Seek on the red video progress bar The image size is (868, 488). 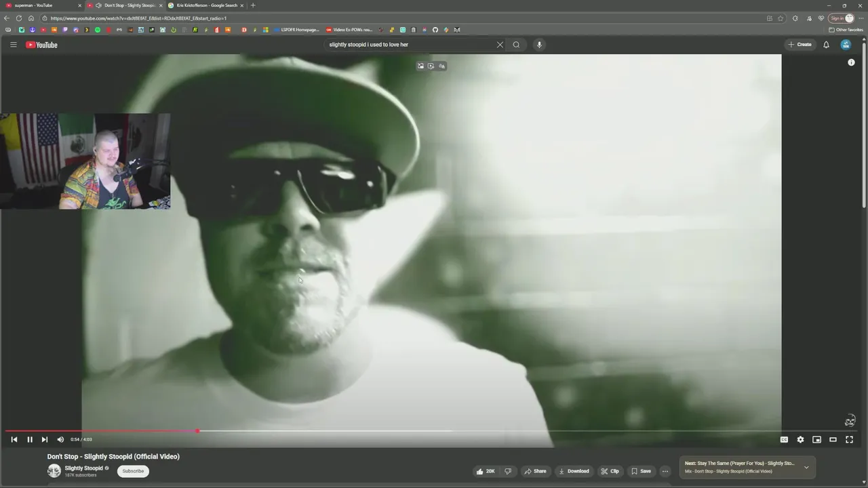[431, 431]
